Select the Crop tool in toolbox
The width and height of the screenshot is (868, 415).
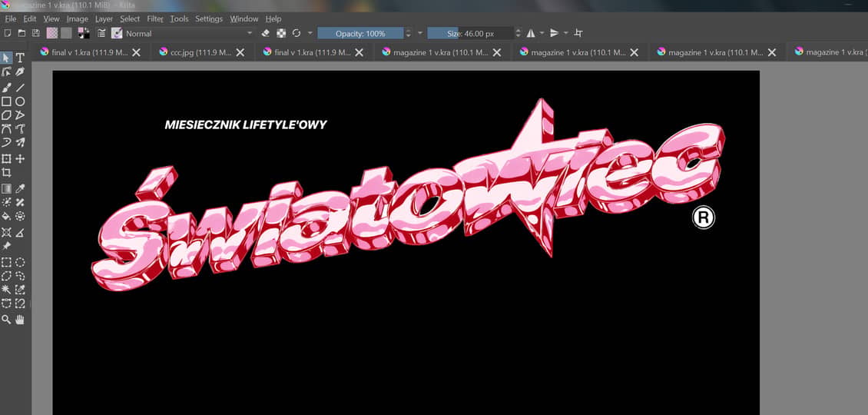pos(6,173)
